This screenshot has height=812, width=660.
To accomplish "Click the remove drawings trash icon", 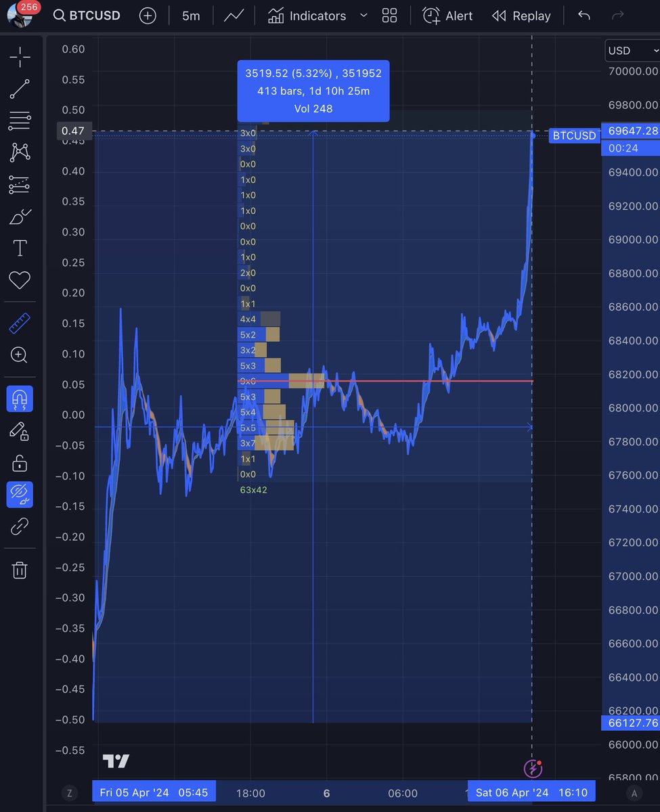I will click(x=20, y=570).
